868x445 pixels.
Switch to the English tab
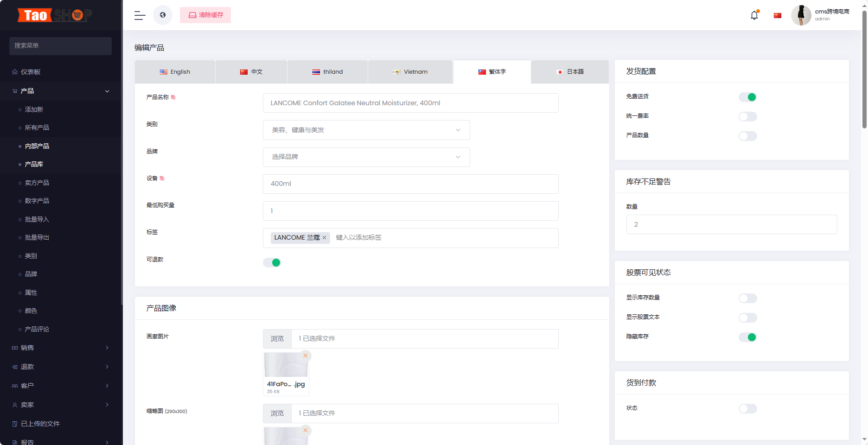(x=175, y=72)
